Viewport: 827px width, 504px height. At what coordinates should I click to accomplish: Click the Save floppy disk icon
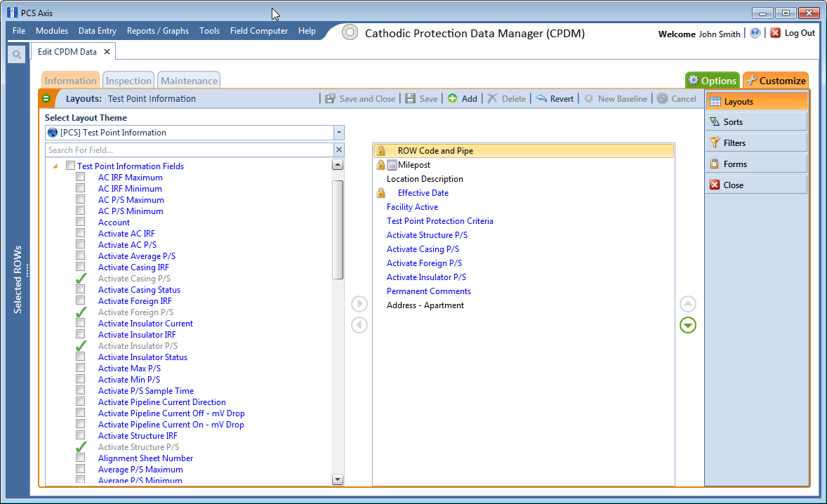(410, 98)
